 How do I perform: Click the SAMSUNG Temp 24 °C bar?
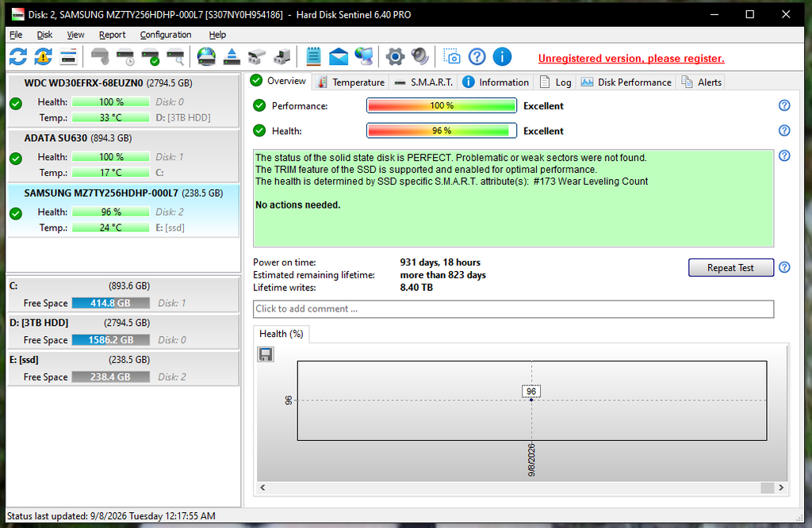click(110, 228)
